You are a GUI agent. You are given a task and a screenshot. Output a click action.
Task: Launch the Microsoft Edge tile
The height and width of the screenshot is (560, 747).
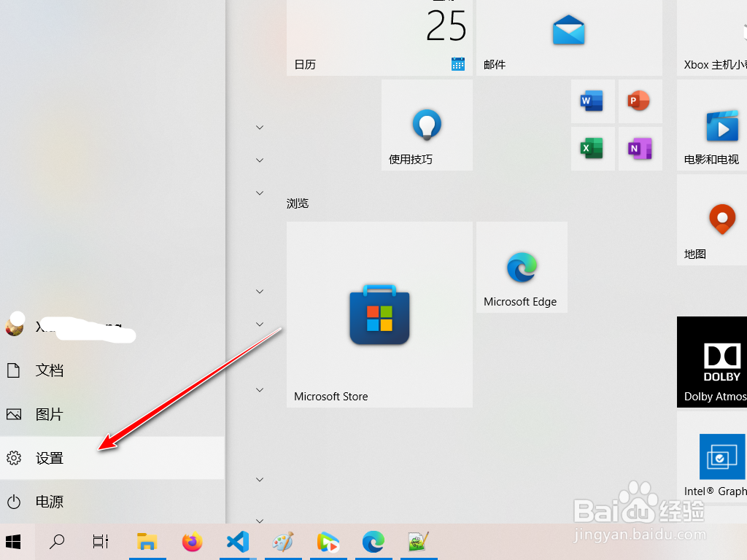522,267
